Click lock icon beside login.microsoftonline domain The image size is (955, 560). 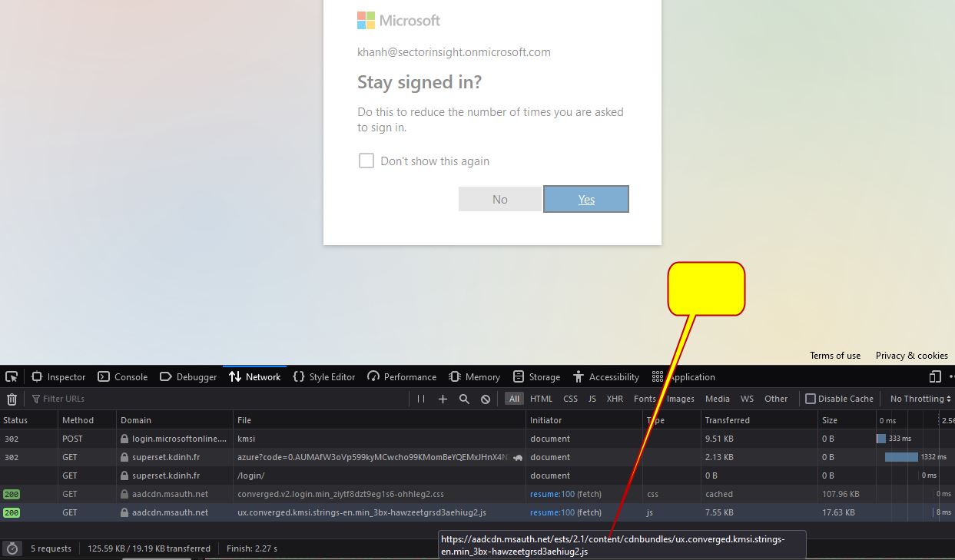(124, 439)
